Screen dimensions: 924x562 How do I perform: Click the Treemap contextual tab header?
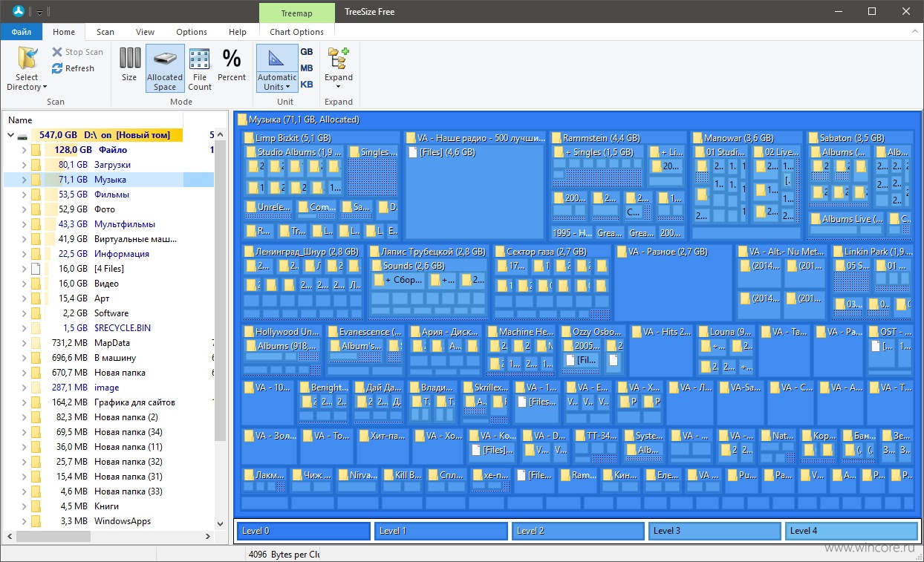[x=297, y=13]
